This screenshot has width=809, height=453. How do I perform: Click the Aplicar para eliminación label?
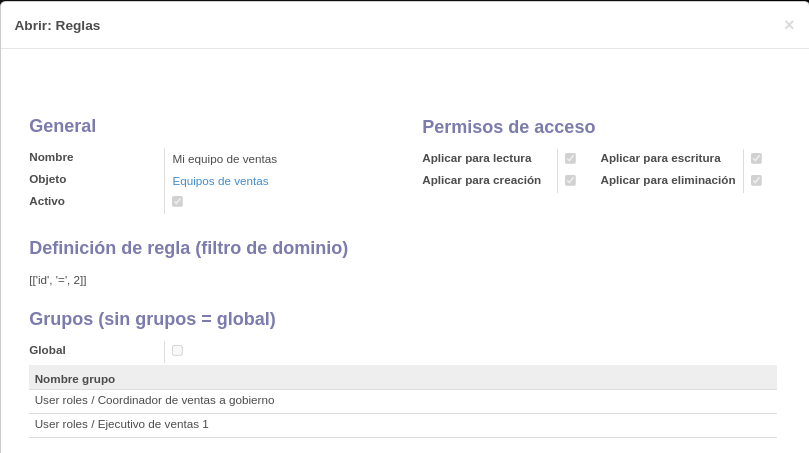pos(668,180)
